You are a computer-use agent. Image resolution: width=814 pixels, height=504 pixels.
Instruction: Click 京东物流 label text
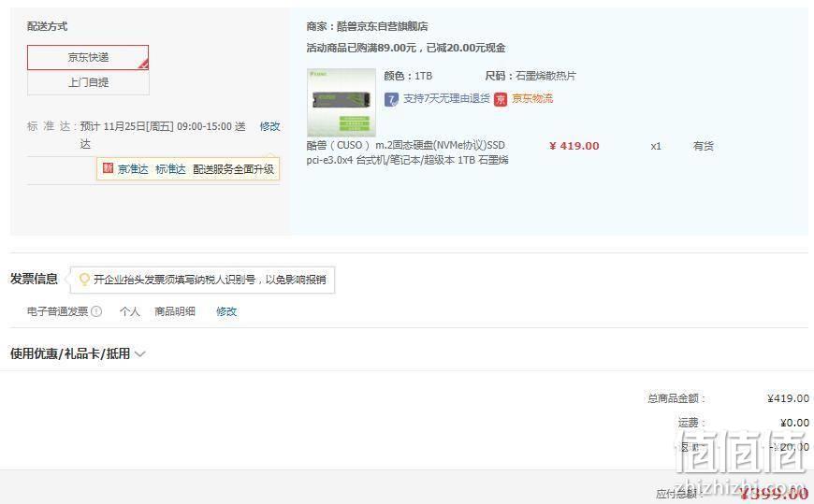[532, 98]
